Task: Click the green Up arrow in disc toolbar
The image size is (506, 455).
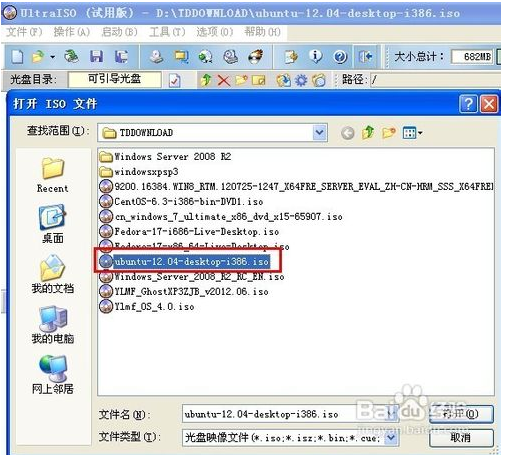Action: point(206,80)
